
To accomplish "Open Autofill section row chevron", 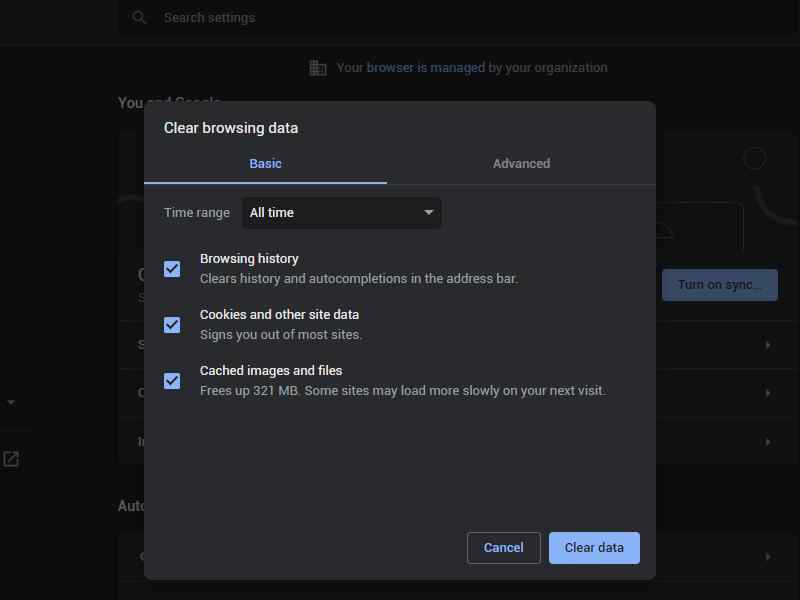I will coord(768,557).
